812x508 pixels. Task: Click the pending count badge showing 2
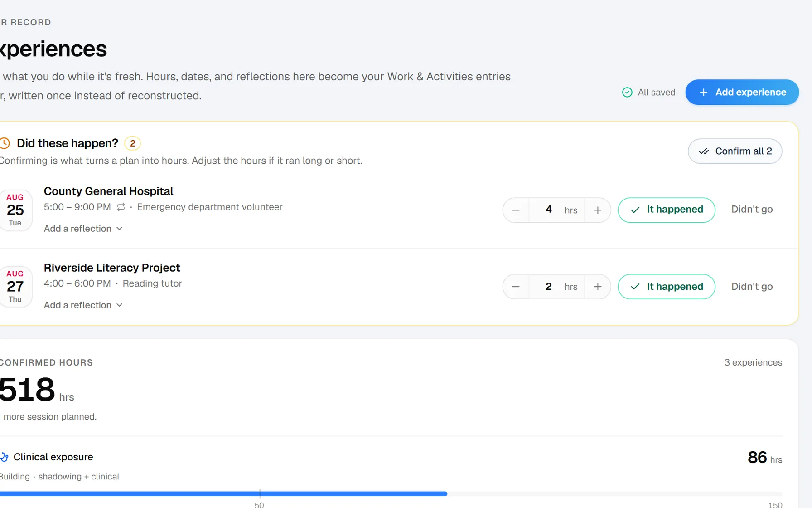point(132,143)
